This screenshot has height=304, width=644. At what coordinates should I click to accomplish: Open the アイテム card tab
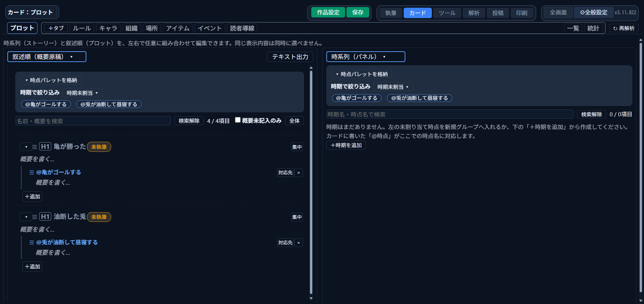tap(178, 28)
